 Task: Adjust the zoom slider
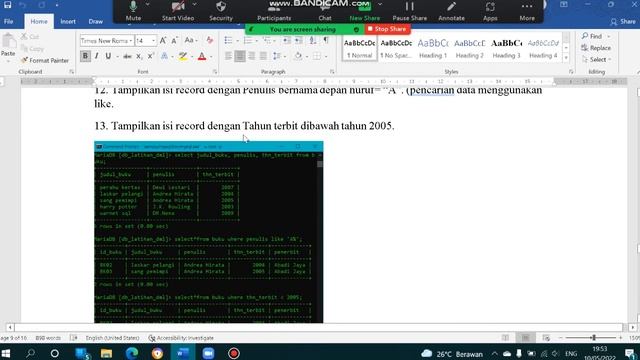[x=594, y=338]
